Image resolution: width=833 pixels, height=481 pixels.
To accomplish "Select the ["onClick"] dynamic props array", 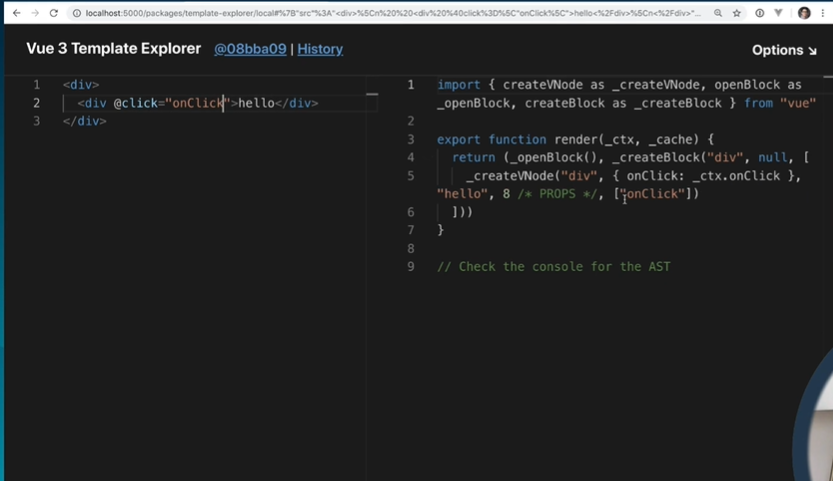I will coord(656,193).
